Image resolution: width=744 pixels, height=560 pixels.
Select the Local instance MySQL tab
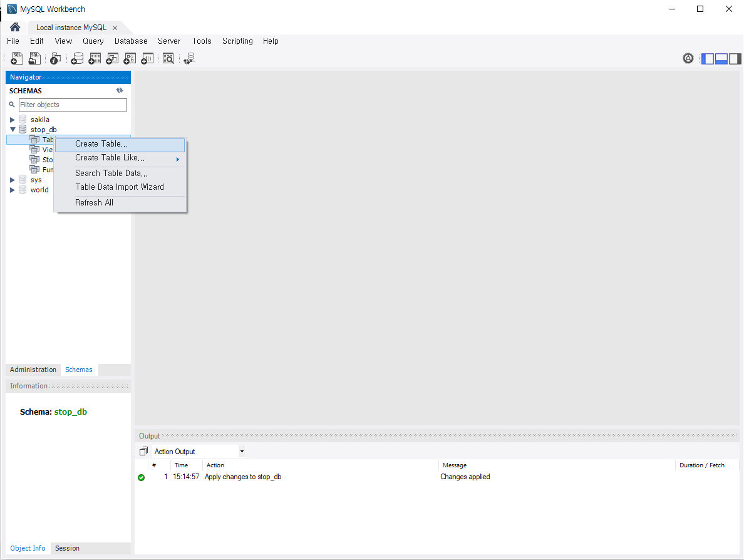tap(71, 28)
